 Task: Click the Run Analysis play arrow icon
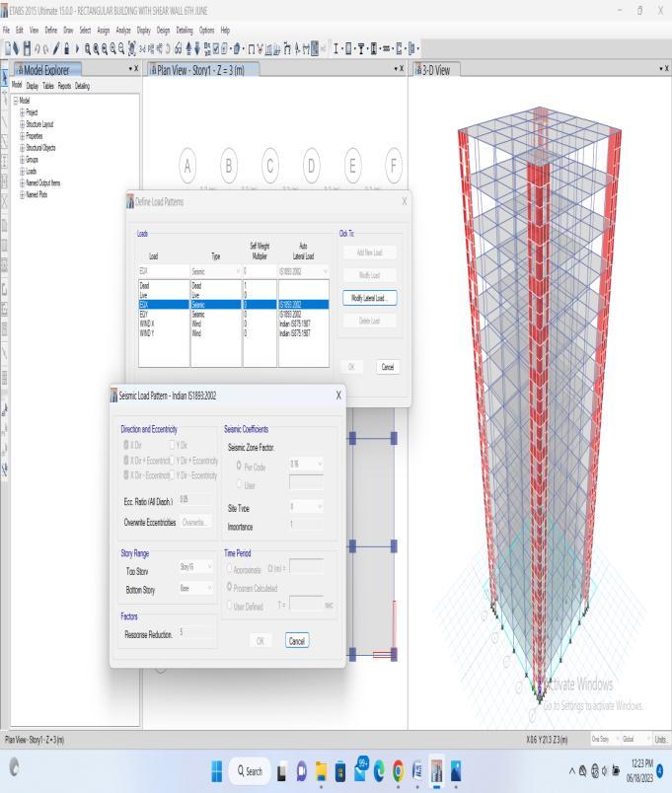click(x=77, y=48)
